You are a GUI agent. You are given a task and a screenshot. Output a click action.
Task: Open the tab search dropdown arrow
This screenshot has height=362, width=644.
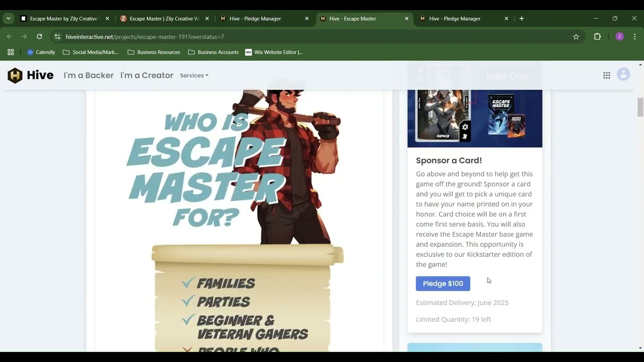pyautogui.click(x=9, y=19)
